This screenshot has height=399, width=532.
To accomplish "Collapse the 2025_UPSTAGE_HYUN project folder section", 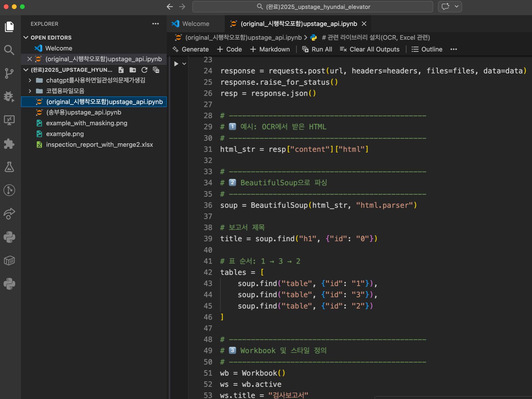I will (x=26, y=70).
